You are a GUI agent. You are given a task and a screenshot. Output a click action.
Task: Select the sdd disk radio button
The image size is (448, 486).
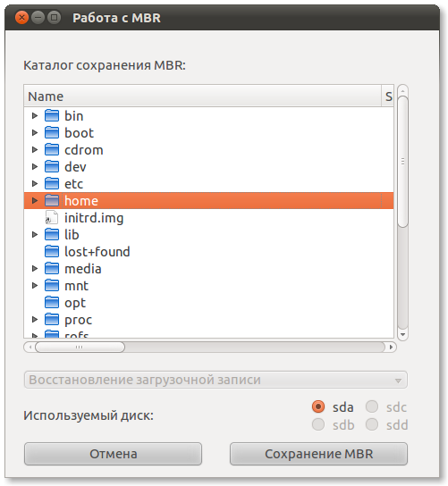tap(372, 424)
